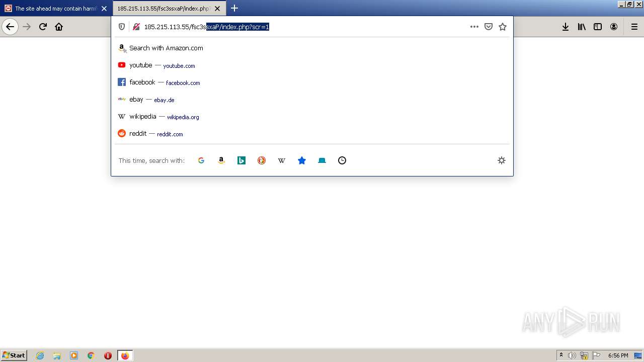This screenshot has width=644, height=362.
Task: Open the volume control in tray
Action: click(572, 355)
